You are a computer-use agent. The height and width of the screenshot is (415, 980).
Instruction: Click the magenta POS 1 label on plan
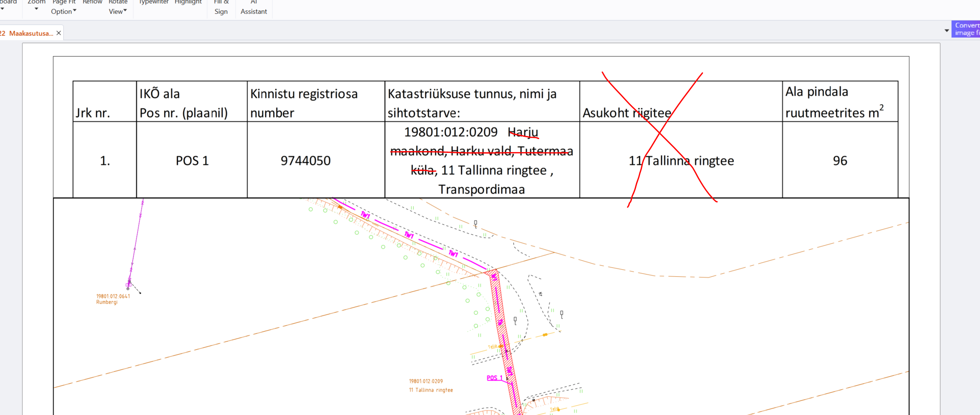coord(494,378)
